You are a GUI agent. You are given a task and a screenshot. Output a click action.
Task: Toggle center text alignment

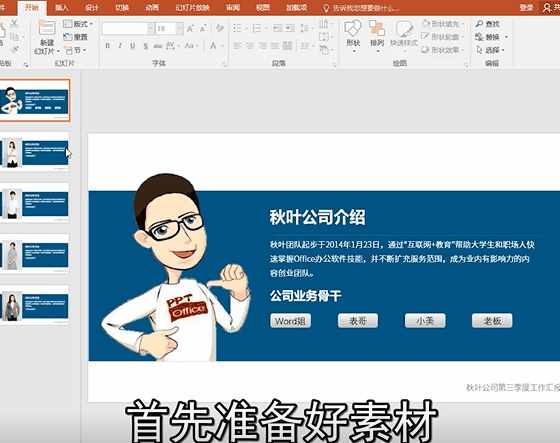(250, 46)
